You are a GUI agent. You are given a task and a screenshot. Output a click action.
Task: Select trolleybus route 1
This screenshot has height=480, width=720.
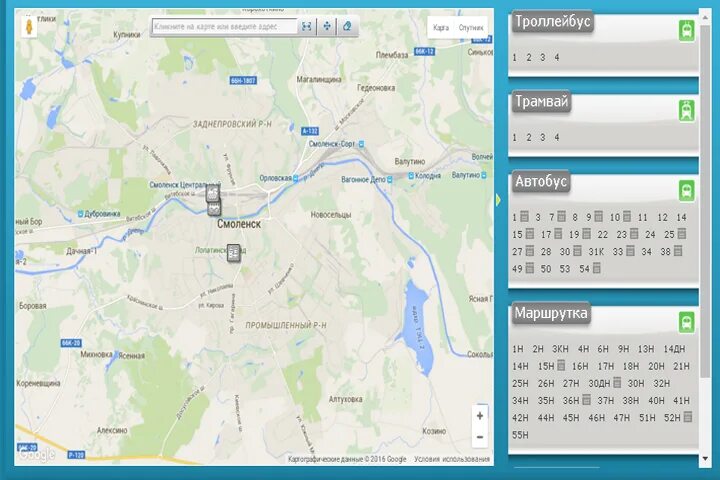point(515,57)
